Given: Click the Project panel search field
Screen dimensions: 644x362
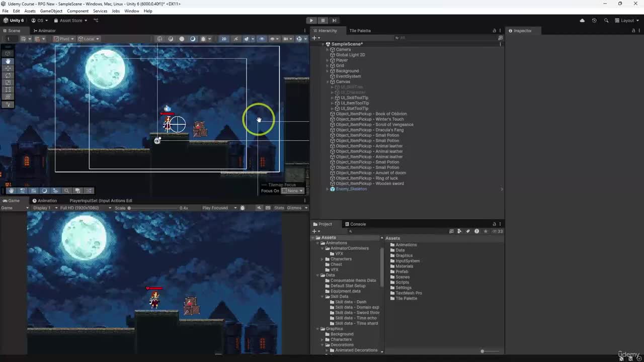Looking at the screenshot, I should [x=397, y=231].
